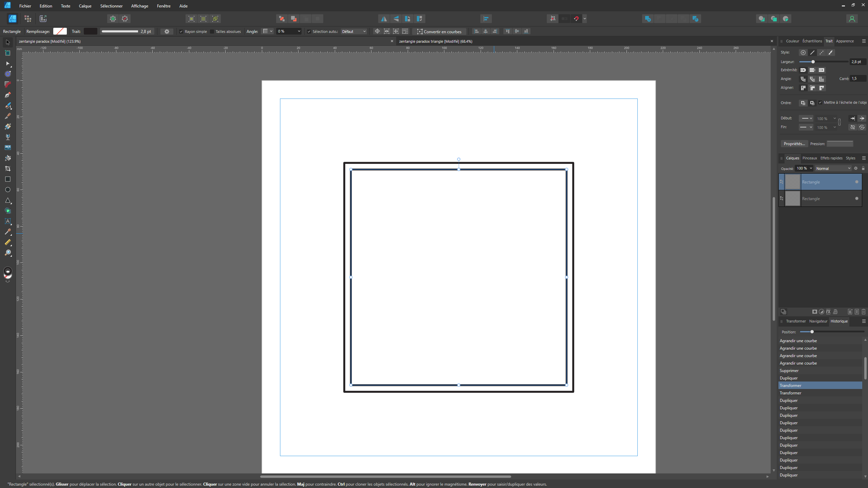Select the Pen tool

point(7,95)
